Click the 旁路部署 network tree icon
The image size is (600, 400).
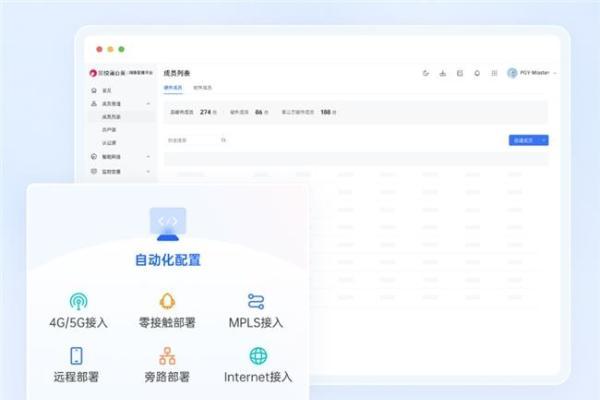[167, 356]
